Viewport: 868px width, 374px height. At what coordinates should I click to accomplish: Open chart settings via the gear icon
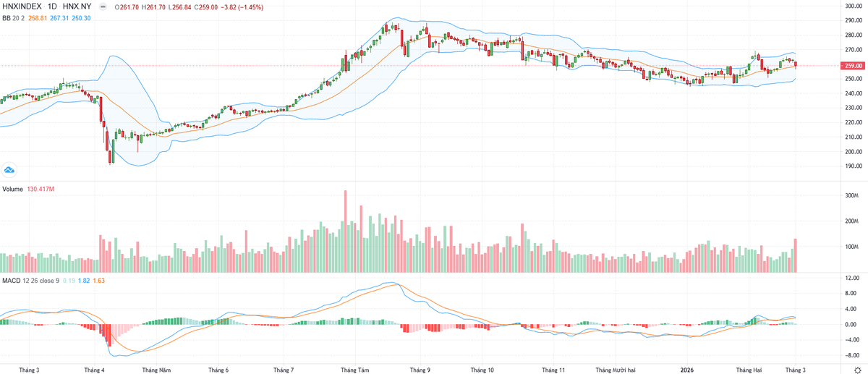pos(857,370)
